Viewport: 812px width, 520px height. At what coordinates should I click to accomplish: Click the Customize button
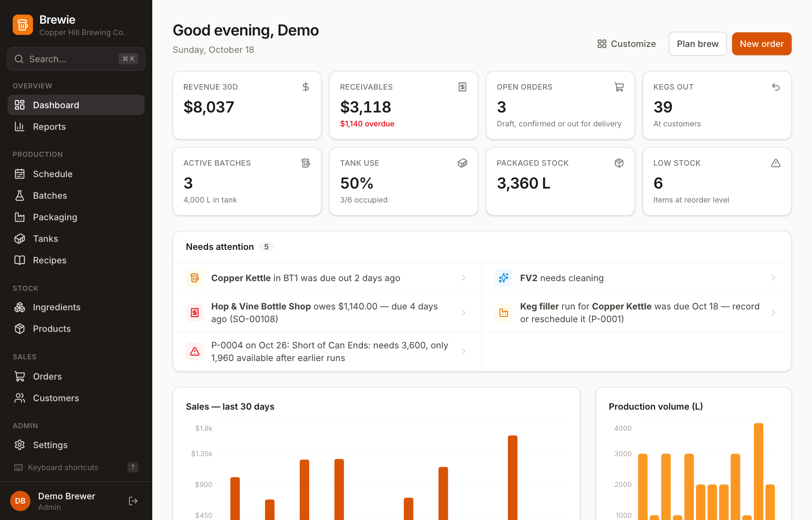coord(626,44)
